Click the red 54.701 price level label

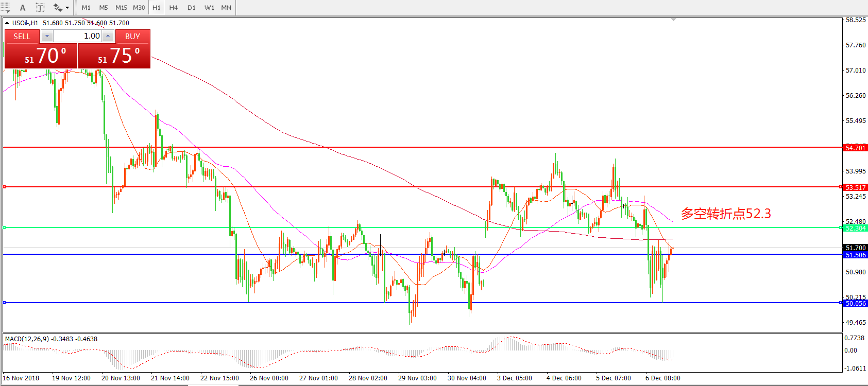[855, 148]
